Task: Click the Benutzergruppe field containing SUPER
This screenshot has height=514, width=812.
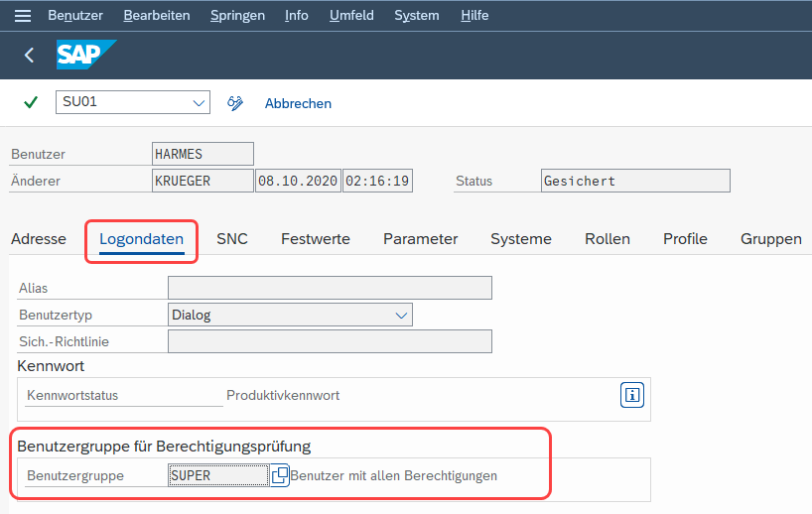Action: [218, 475]
